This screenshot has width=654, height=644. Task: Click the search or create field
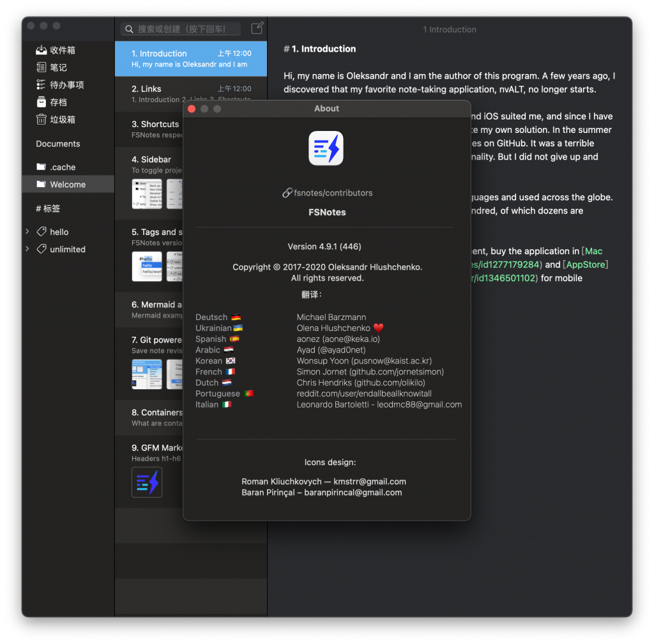(181, 29)
